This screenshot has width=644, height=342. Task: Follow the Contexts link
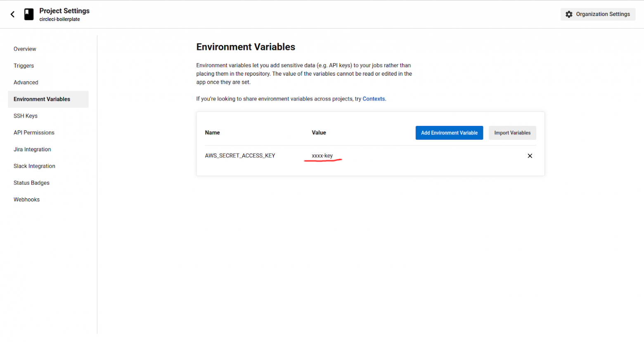click(374, 99)
